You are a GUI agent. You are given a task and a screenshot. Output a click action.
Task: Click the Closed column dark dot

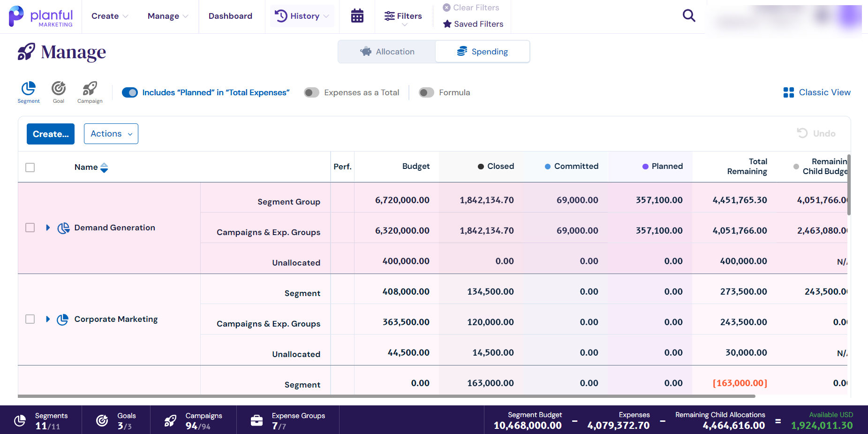coord(481,167)
